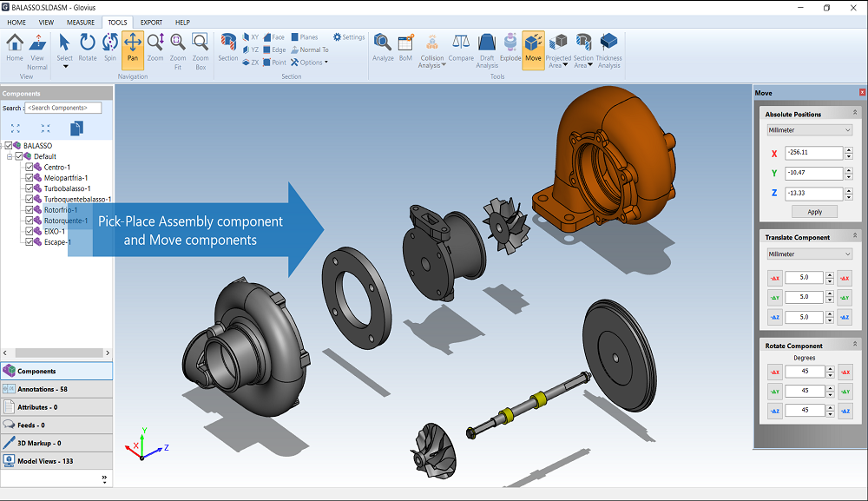Viewport: 868px width, 501px height.
Task: Activate the Zoom Box tool
Action: (x=201, y=43)
